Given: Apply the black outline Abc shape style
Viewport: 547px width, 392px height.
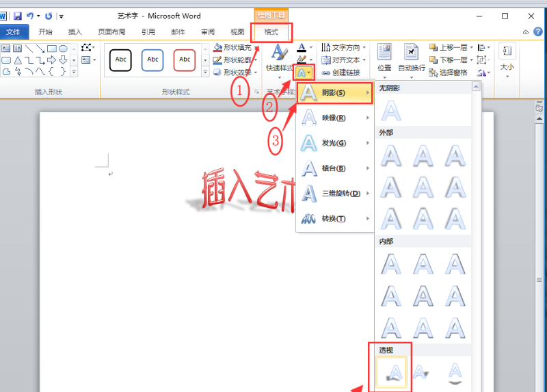Looking at the screenshot, I should (x=121, y=60).
